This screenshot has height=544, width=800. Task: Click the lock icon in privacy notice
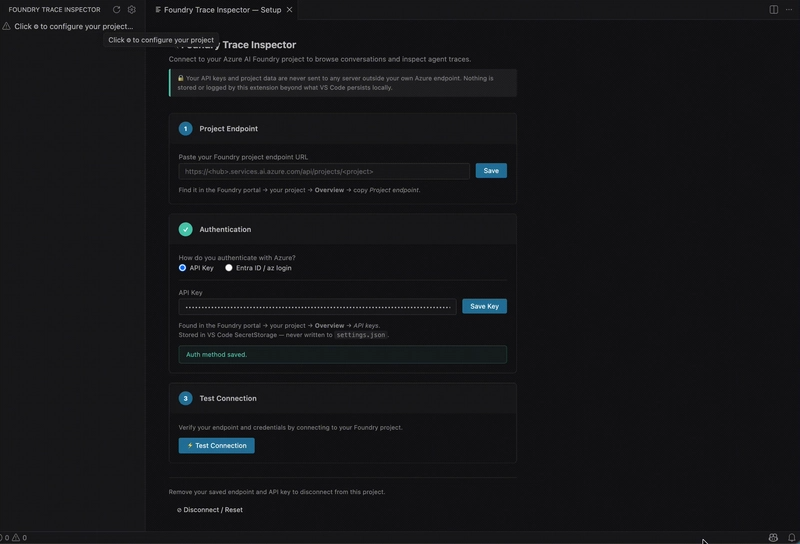pyautogui.click(x=181, y=78)
